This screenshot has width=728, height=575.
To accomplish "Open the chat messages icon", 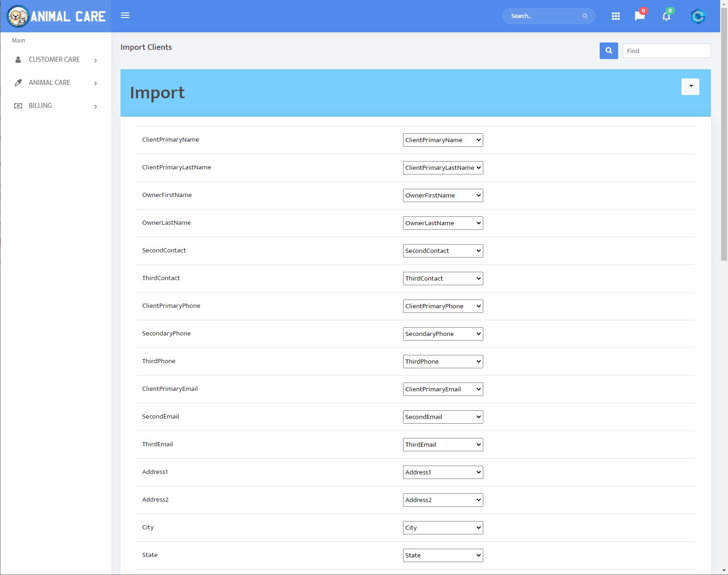I will click(x=639, y=16).
